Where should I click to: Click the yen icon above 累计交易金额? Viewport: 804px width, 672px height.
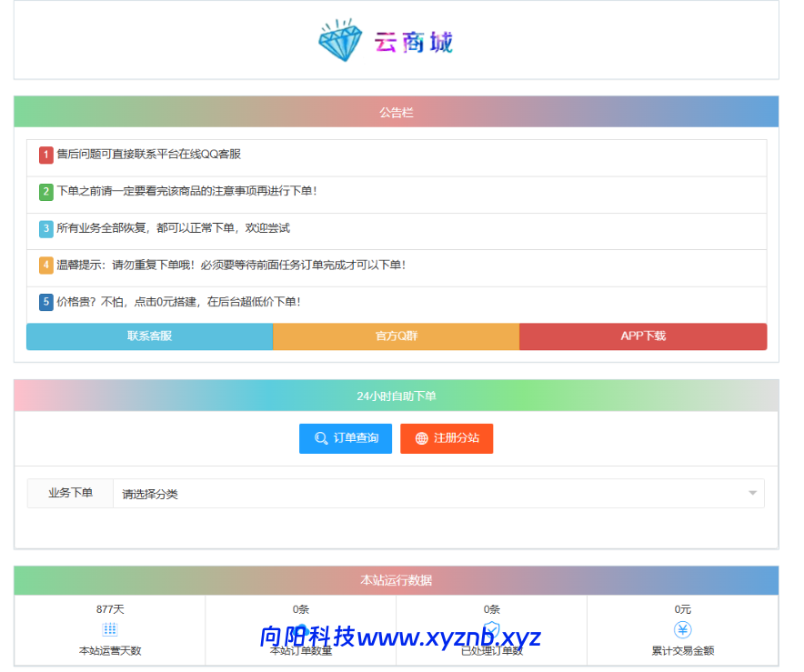click(682, 629)
